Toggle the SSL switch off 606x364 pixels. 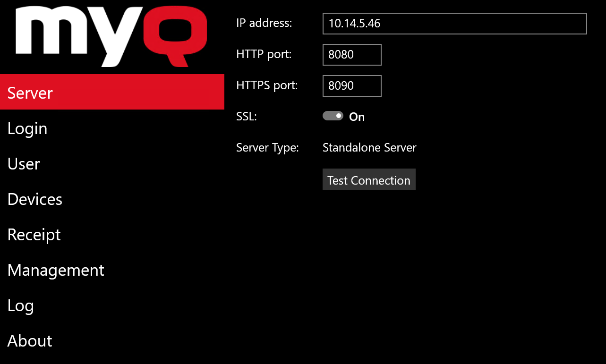333,115
